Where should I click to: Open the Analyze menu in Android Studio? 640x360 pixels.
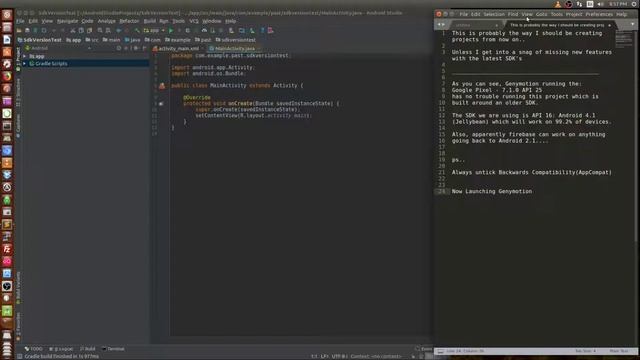[107, 21]
